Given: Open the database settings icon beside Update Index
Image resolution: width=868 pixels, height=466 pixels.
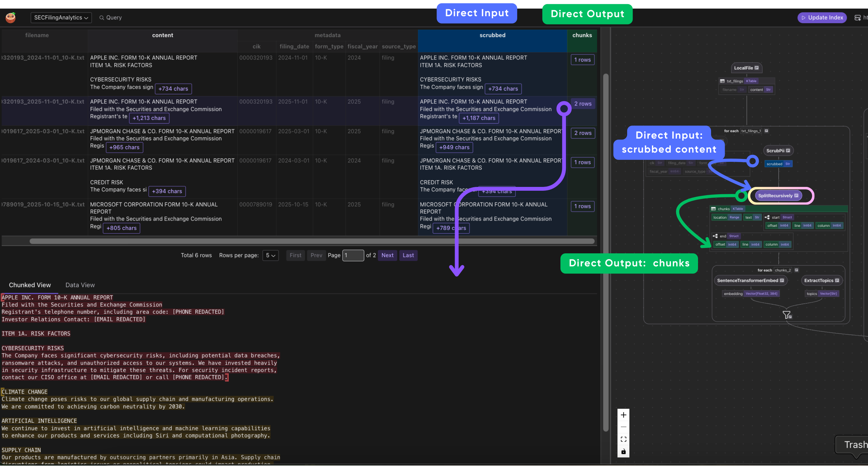Looking at the screenshot, I should pos(858,17).
